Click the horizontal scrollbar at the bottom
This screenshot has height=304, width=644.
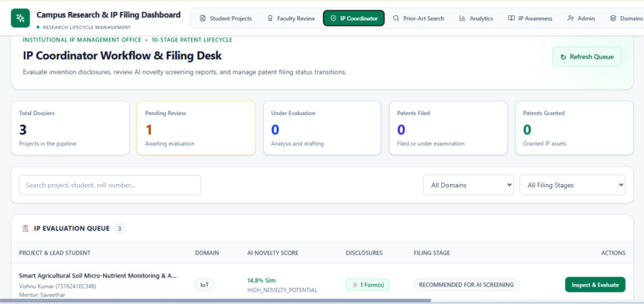tap(216, 301)
